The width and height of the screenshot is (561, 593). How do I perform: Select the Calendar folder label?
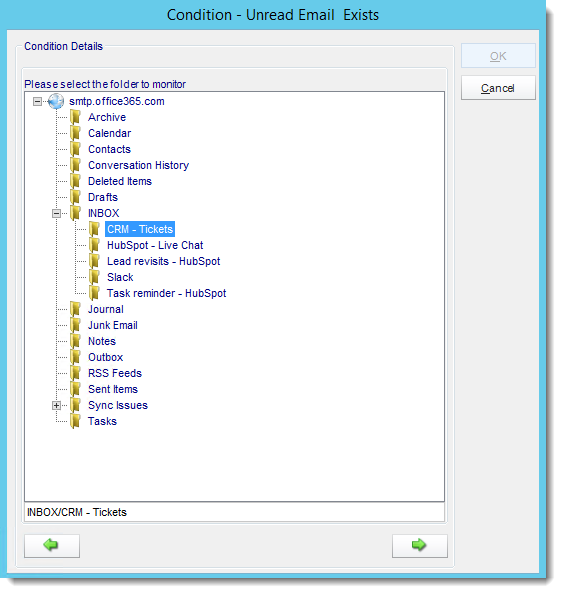(x=110, y=133)
